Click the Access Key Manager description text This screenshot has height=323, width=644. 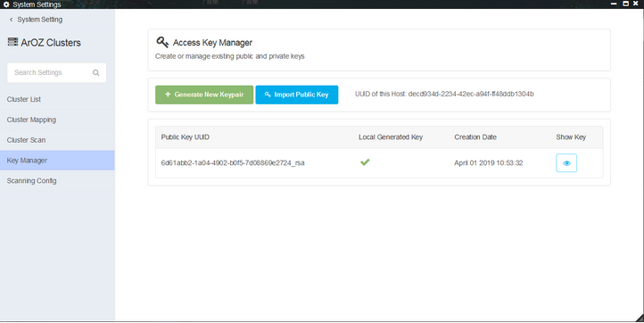pos(229,56)
